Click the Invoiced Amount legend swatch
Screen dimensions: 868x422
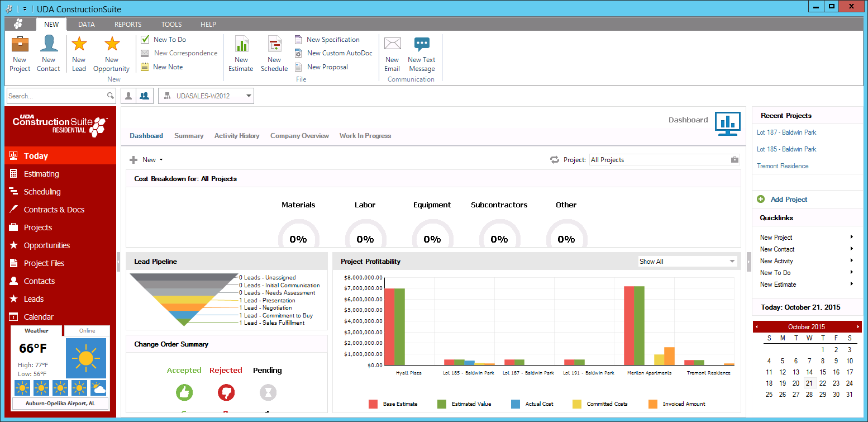pos(653,404)
